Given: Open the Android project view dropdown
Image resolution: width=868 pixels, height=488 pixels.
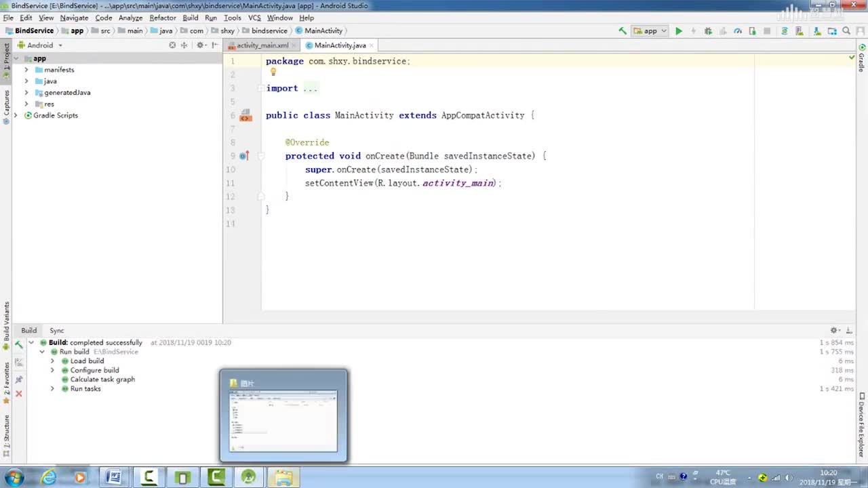Looking at the screenshot, I should coord(40,45).
